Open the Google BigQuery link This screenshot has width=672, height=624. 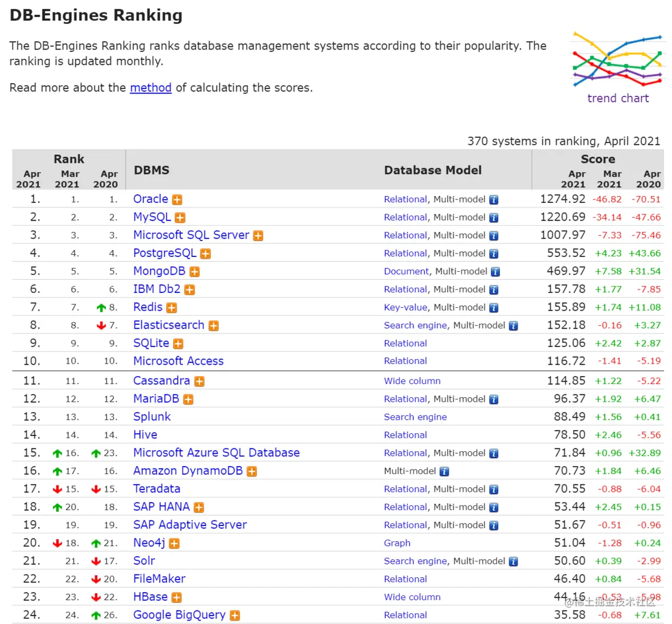click(179, 615)
